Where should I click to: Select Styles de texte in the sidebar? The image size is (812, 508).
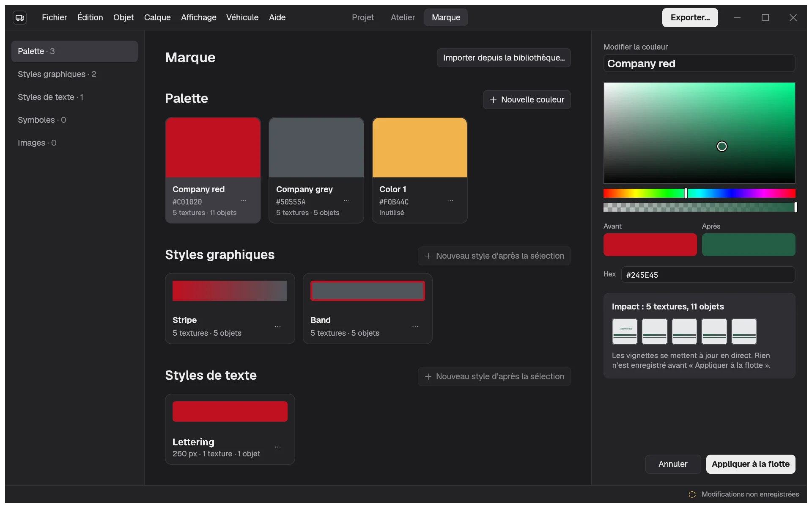74,97
